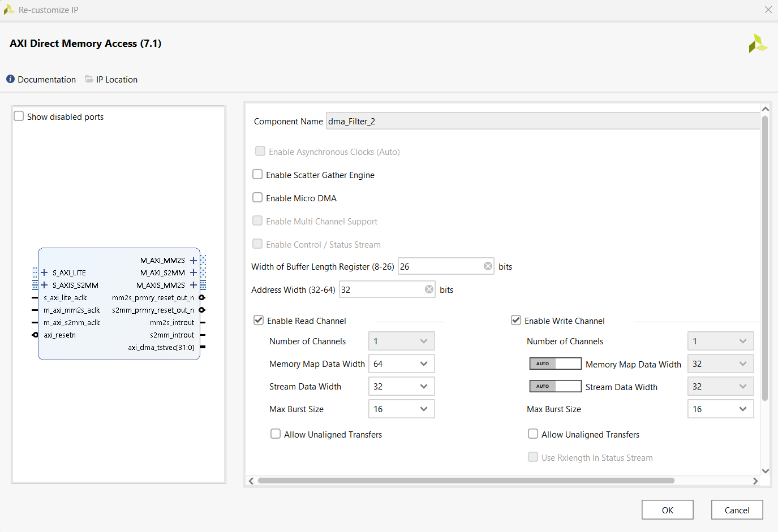Expand the S_AXI_LITE port plus icon
The width and height of the screenshot is (778, 532).
click(44, 273)
